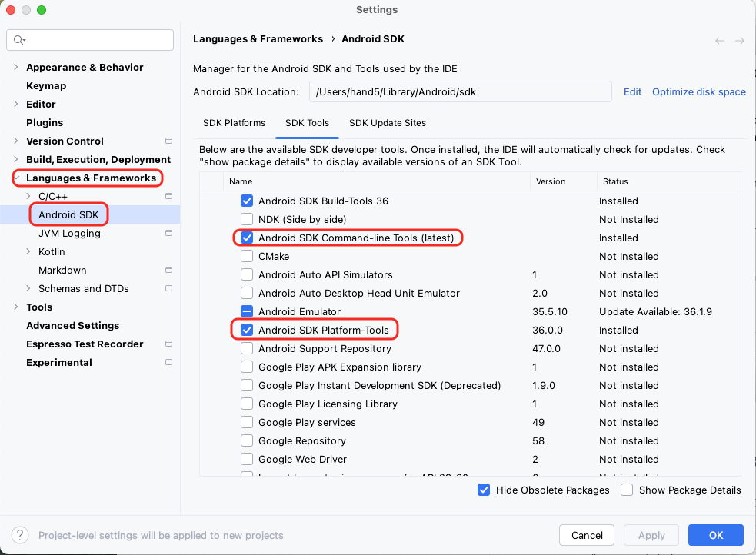Click project-level icon beside Espresso Test Recorder
This screenshot has height=555, width=756.
click(168, 344)
